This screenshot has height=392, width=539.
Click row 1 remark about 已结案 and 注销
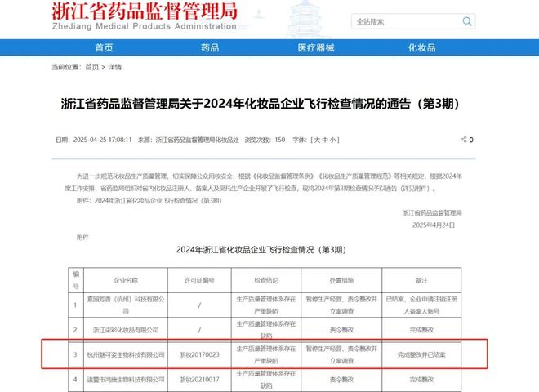tap(421, 305)
